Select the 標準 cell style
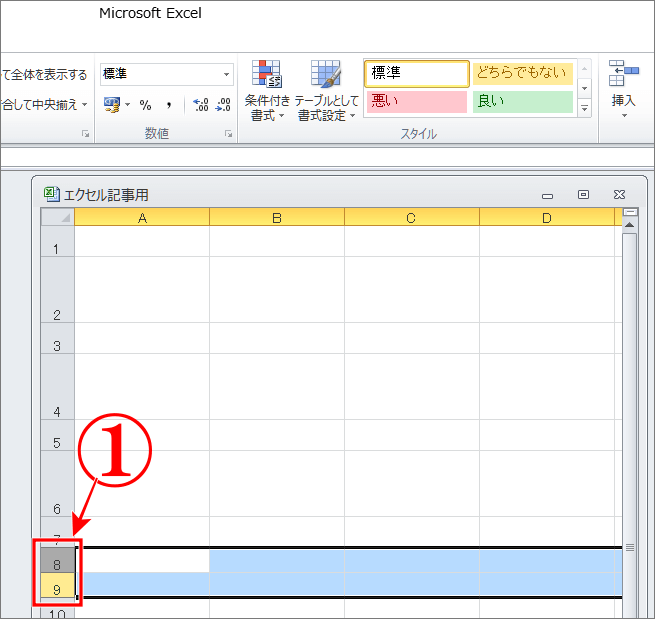This screenshot has width=655, height=619. (x=416, y=74)
